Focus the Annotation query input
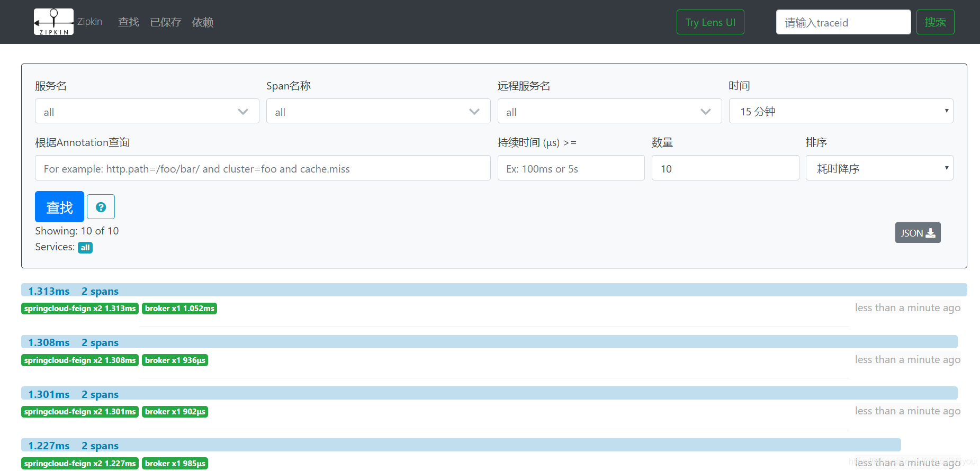The height and width of the screenshot is (471, 980). click(x=263, y=168)
